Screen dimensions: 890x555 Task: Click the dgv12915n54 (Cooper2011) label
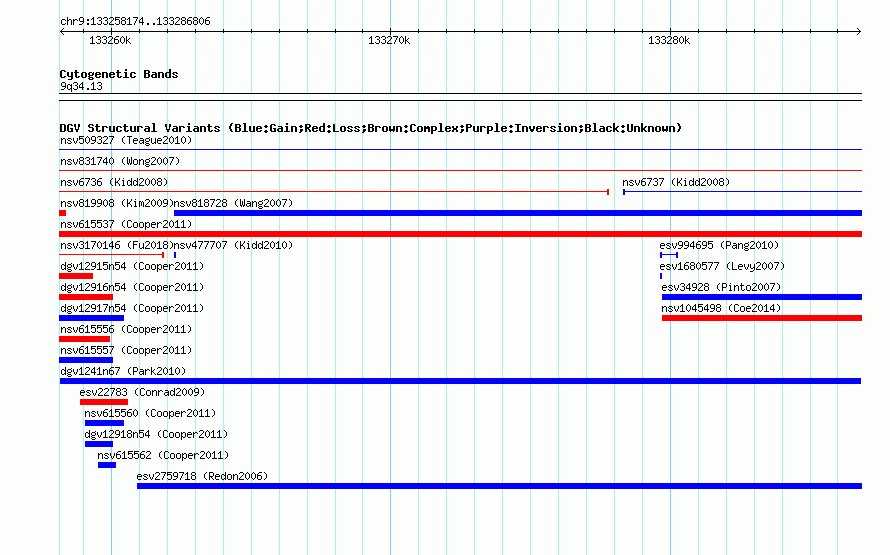(x=132, y=266)
